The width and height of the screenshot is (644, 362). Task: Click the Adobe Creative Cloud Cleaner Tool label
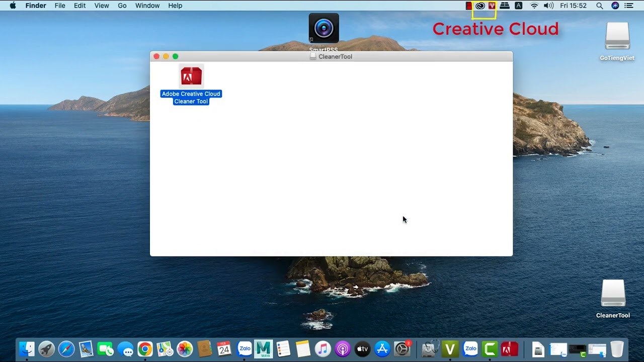191,98
